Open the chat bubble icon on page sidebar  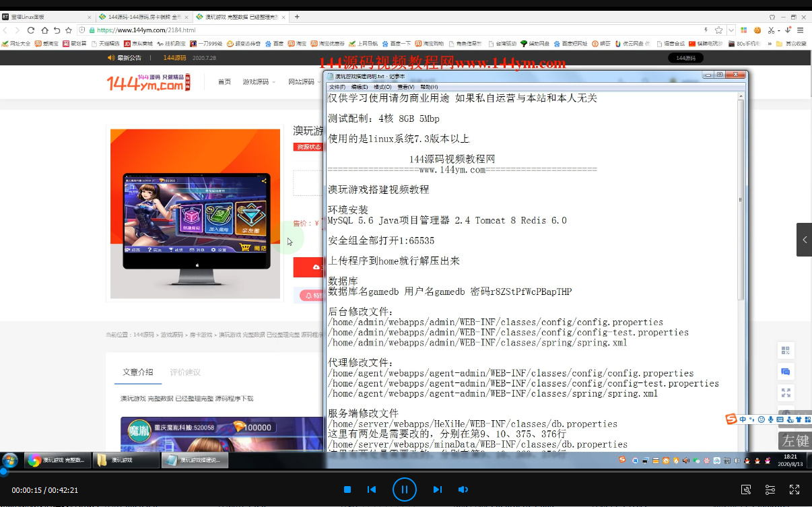point(785,372)
